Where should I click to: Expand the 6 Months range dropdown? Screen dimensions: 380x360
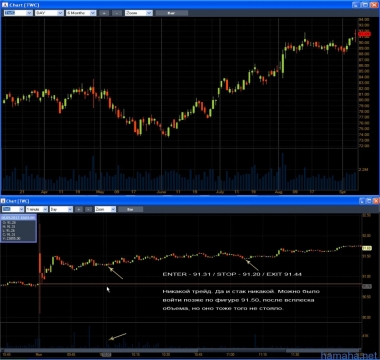click(x=81, y=13)
